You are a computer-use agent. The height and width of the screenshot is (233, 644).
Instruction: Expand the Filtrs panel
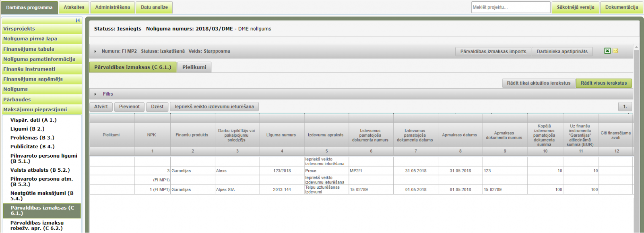[95, 94]
